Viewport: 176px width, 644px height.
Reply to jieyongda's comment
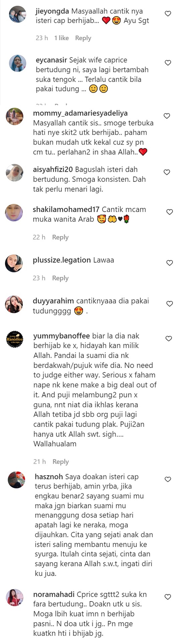click(83, 38)
